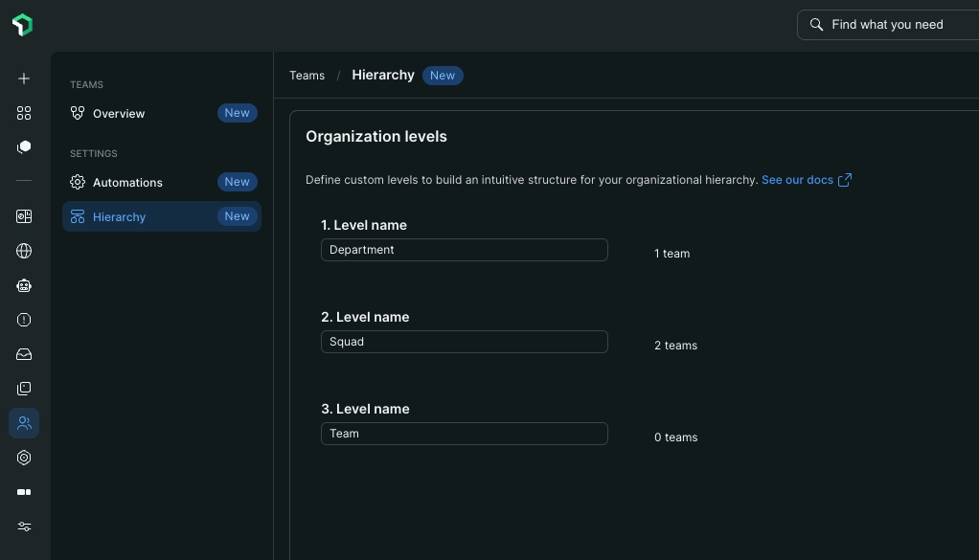
Task: Click the TEAMS section header
Action: pyautogui.click(x=87, y=85)
